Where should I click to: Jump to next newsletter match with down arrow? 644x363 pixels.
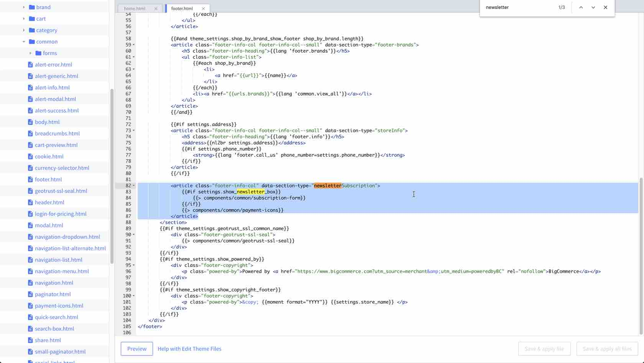point(593,7)
